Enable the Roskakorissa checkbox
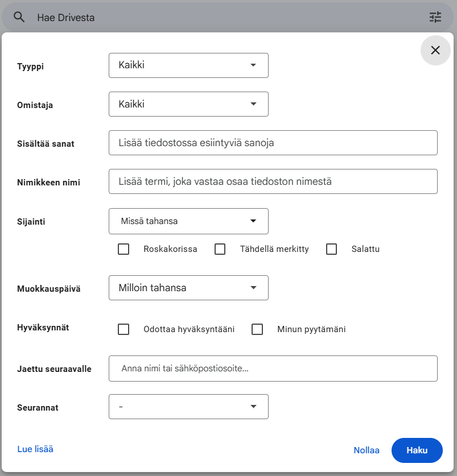 pos(123,249)
